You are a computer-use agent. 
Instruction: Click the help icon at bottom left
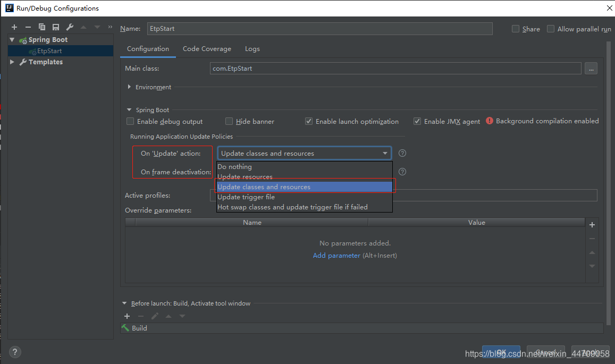coord(14,352)
